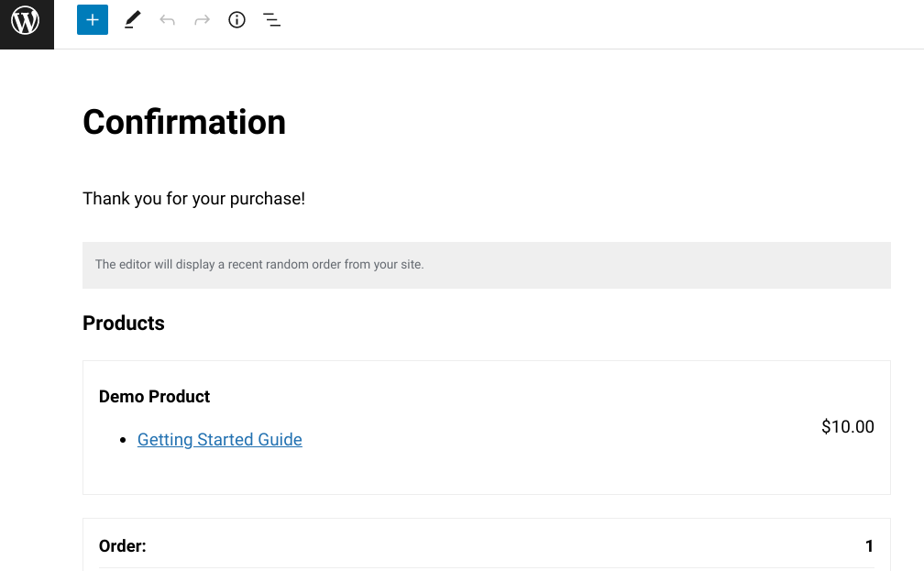The width and height of the screenshot is (924, 571).
Task: Select the editing Tools pencil icon
Action: point(132,19)
